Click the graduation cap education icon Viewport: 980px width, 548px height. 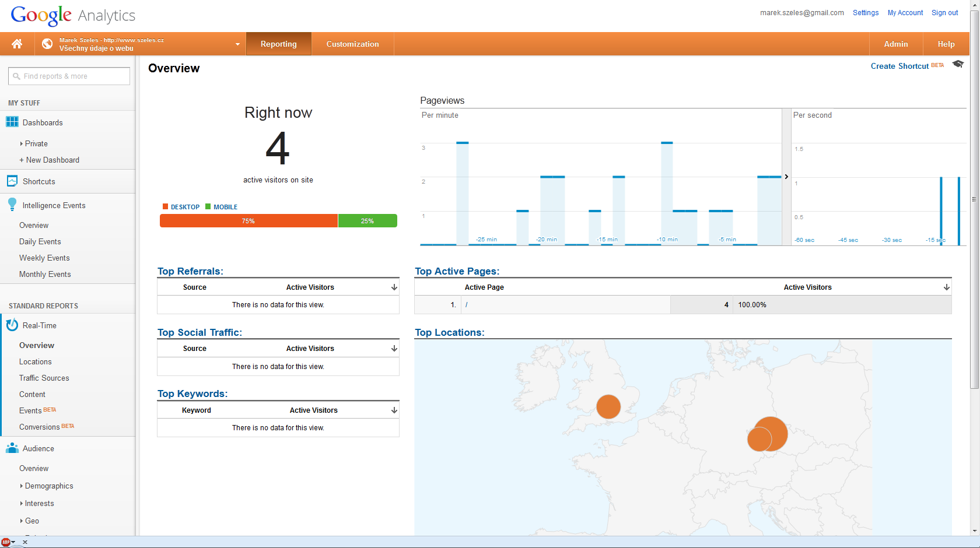(x=958, y=64)
